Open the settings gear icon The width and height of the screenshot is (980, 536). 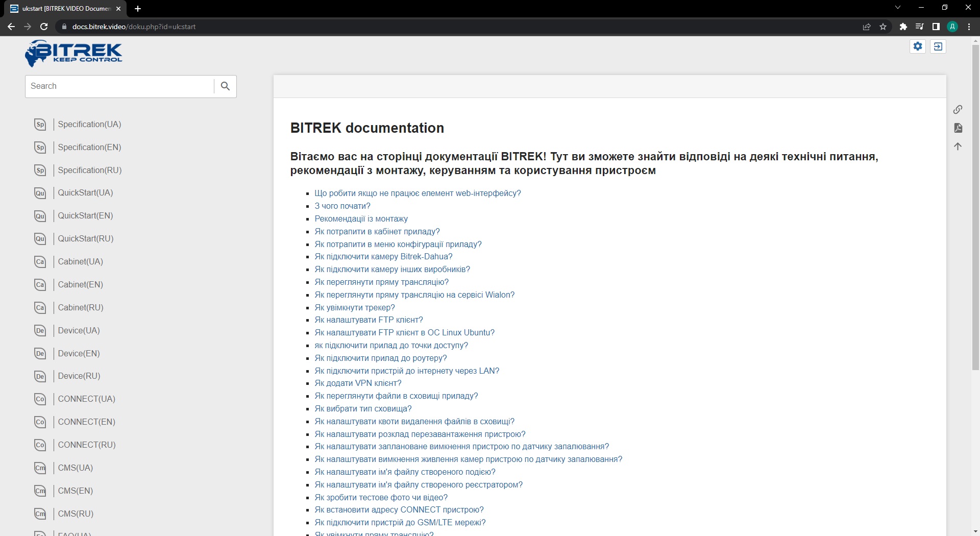(x=918, y=46)
